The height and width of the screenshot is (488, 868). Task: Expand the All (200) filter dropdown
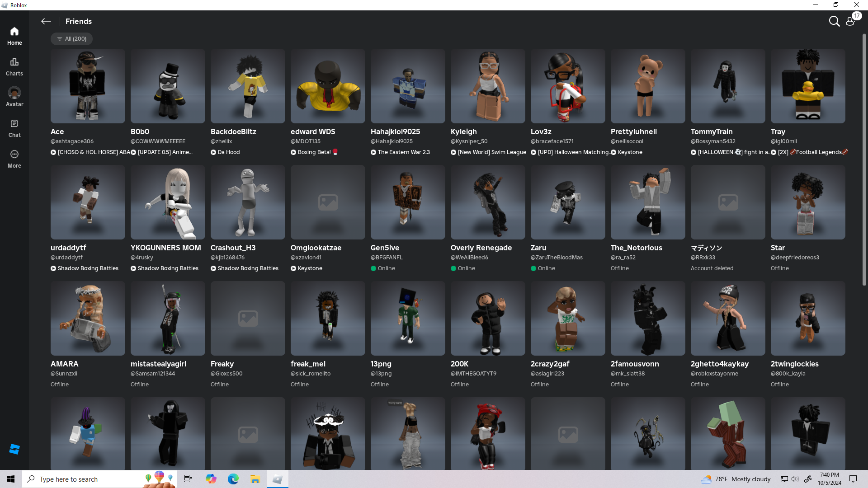(72, 39)
